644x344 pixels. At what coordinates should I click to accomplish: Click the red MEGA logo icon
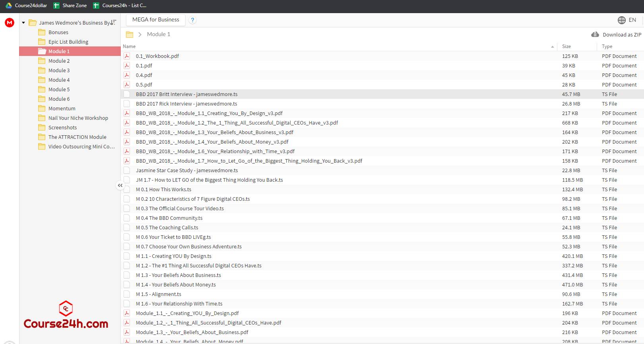click(x=10, y=23)
